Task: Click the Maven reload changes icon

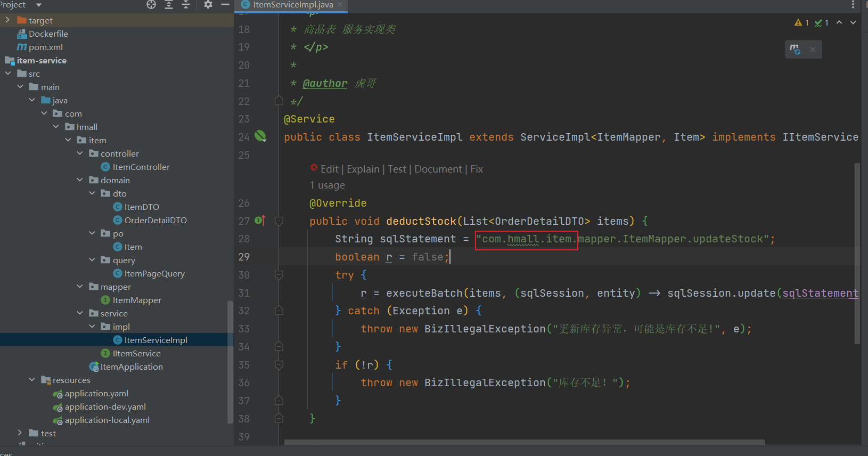Action: coord(795,50)
